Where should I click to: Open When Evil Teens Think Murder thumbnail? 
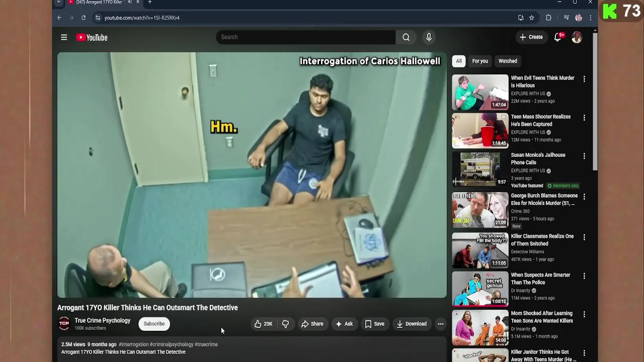(480, 92)
